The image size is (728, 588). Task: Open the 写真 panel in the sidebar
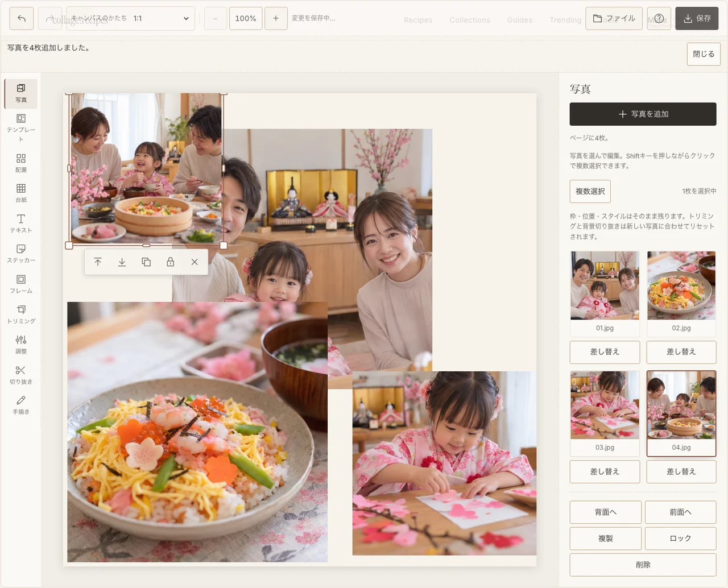[x=21, y=93]
